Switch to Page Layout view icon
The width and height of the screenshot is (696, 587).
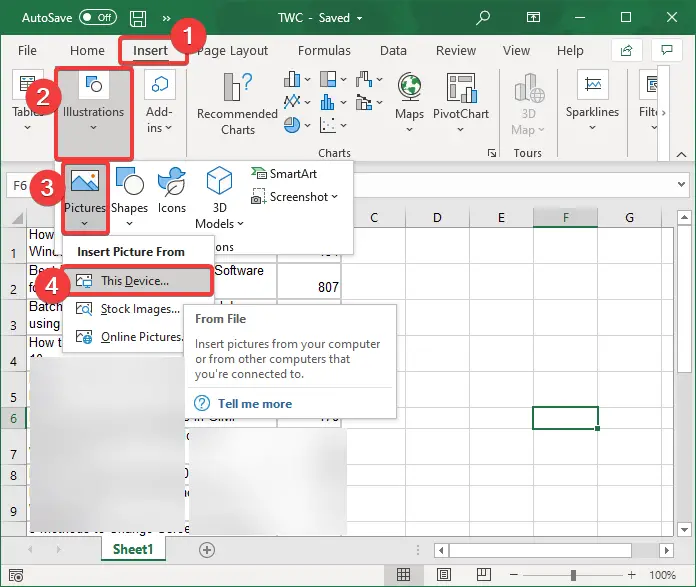(443, 575)
